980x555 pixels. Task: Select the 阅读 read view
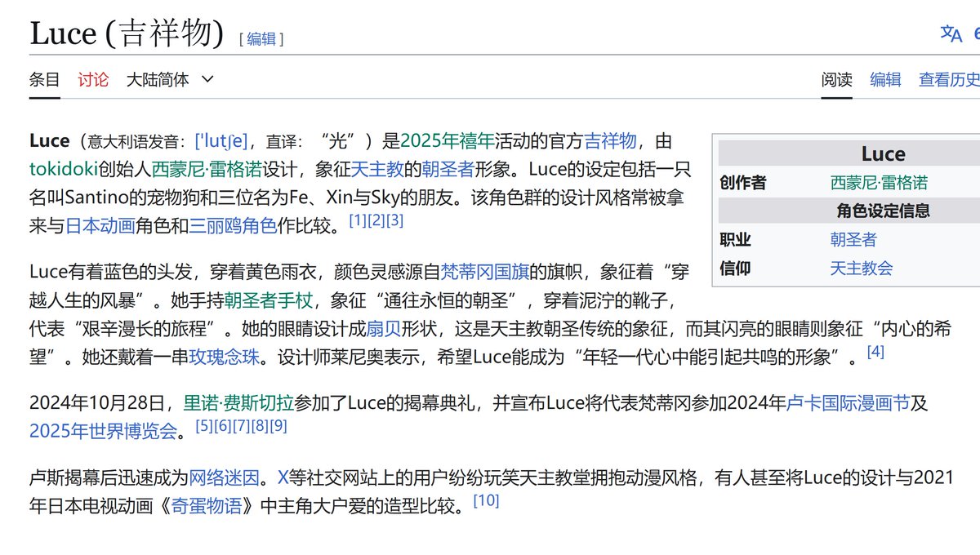click(x=835, y=79)
